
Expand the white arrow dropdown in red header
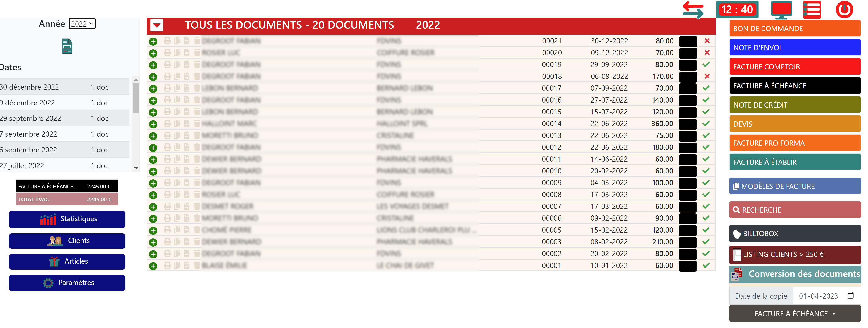tap(157, 25)
